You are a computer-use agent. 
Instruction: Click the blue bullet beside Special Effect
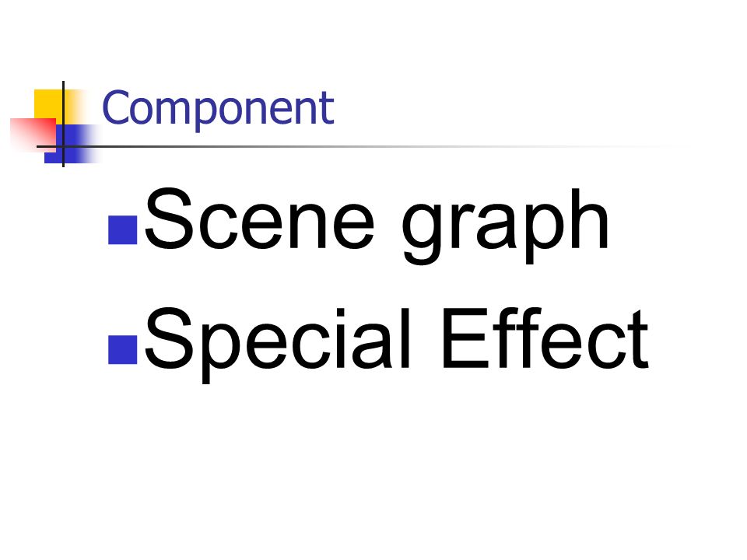(x=122, y=350)
